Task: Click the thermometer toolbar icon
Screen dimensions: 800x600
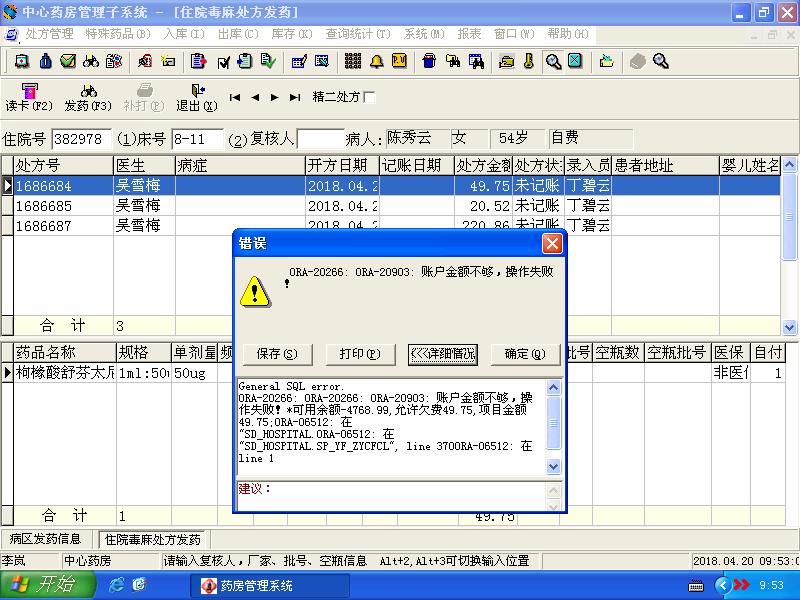Action: [x=529, y=61]
